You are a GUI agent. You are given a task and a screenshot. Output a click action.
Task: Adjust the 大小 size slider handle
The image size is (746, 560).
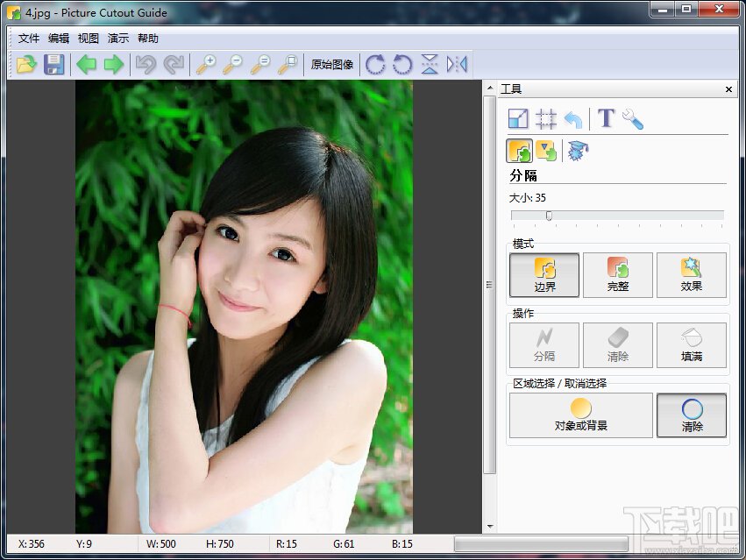(x=549, y=216)
